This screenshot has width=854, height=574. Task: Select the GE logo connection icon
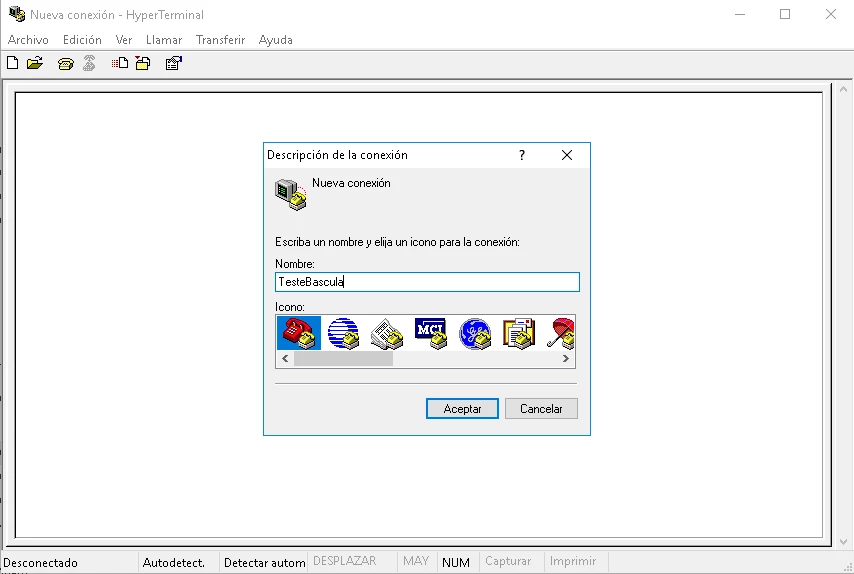tap(475, 333)
